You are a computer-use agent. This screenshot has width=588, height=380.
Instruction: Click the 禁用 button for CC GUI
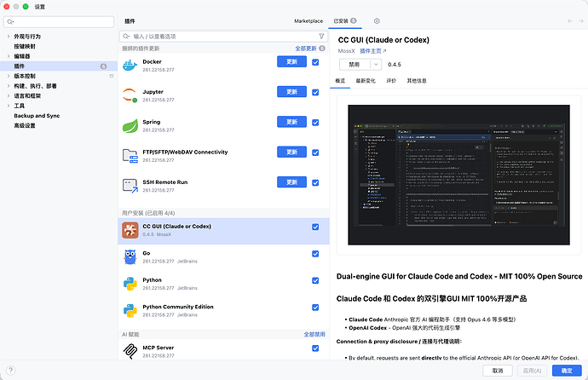(x=355, y=65)
